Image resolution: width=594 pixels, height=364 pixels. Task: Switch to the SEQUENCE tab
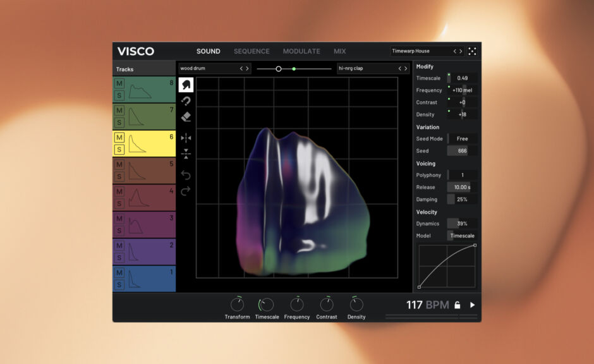point(252,51)
